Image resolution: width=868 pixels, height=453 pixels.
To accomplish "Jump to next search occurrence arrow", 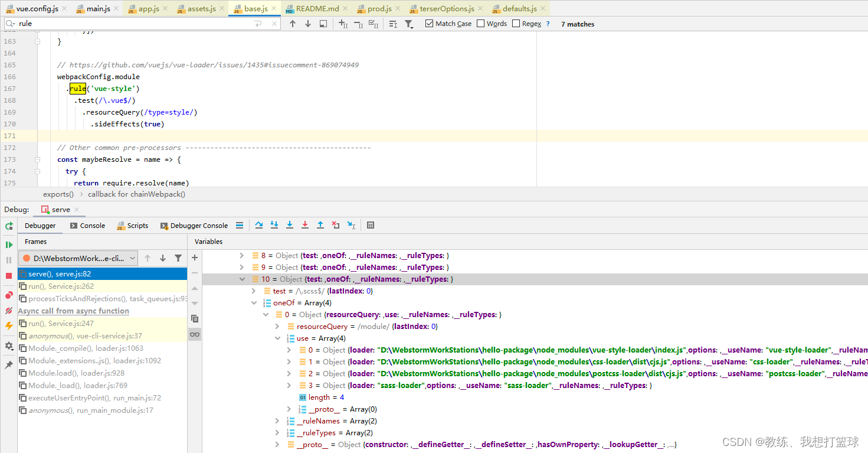I will click(308, 24).
